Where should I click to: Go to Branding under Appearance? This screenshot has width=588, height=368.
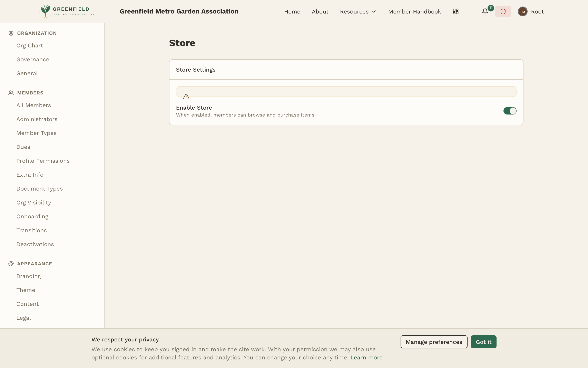click(x=29, y=276)
